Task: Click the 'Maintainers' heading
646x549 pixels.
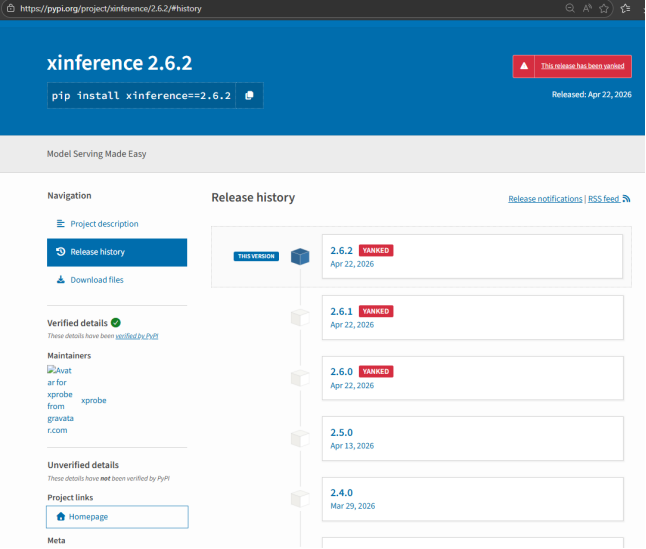Action: [x=69, y=355]
